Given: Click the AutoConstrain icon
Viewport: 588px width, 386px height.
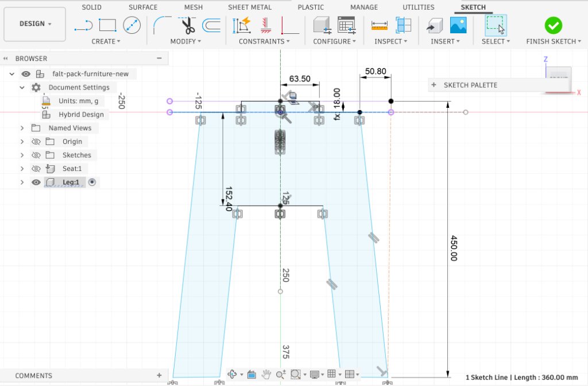Looking at the screenshot, I should pyautogui.click(x=242, y=25).
